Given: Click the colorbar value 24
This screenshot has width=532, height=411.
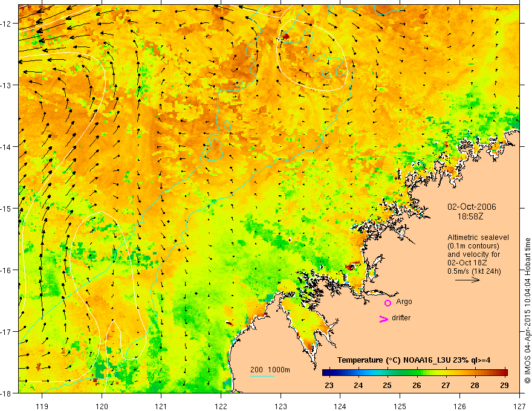Looking at the screenshot, I should [x=358, y=386].
